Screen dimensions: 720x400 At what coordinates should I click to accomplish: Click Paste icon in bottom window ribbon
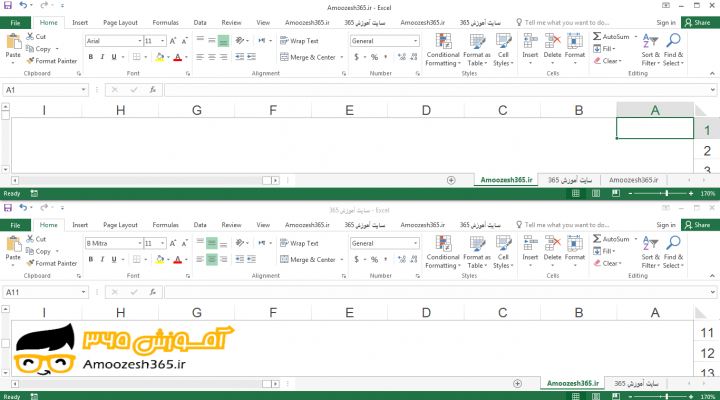coord(13,244)
